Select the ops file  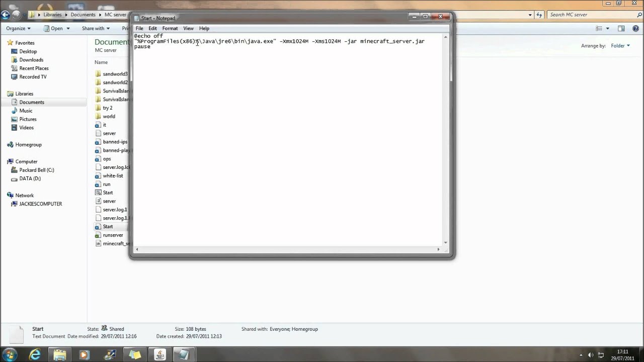(103, 159)
